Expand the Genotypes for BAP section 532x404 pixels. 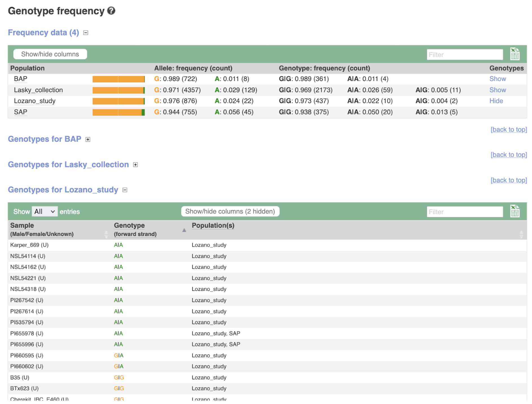click(x=88, y=139)
